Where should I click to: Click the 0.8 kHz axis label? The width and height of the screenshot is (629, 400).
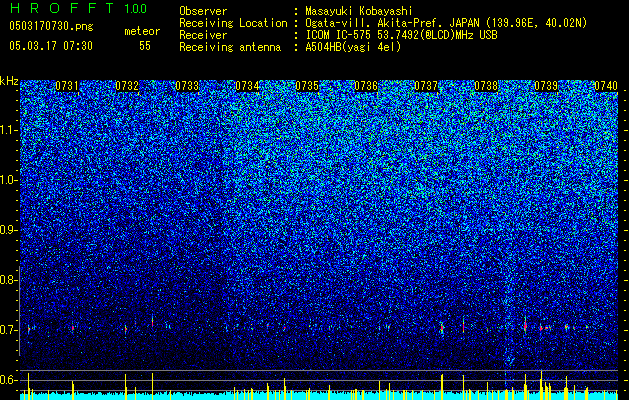tap(8, 280)
